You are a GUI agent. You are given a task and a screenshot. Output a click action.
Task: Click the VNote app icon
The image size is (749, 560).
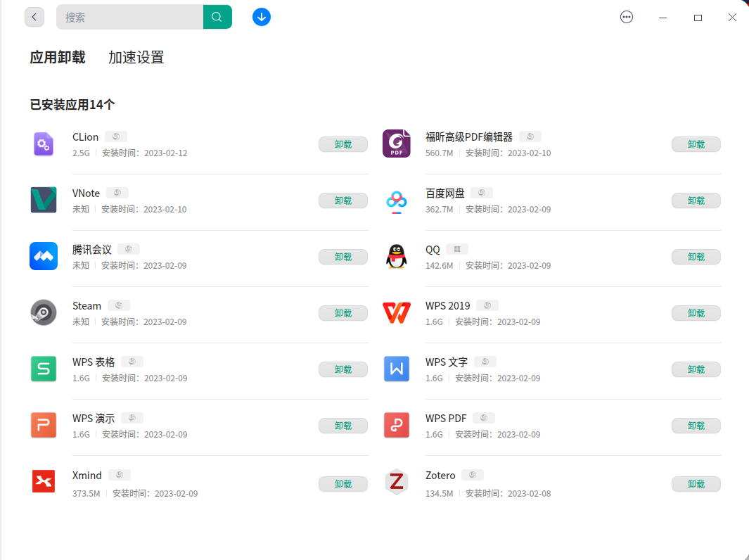click(x=44, y=200)
